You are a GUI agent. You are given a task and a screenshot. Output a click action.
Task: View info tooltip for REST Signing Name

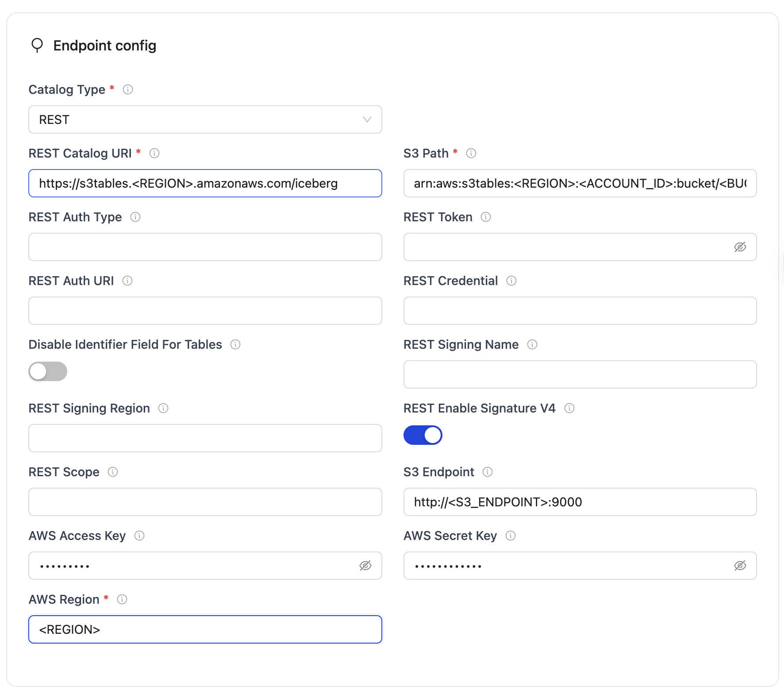(x=533, y=344)
